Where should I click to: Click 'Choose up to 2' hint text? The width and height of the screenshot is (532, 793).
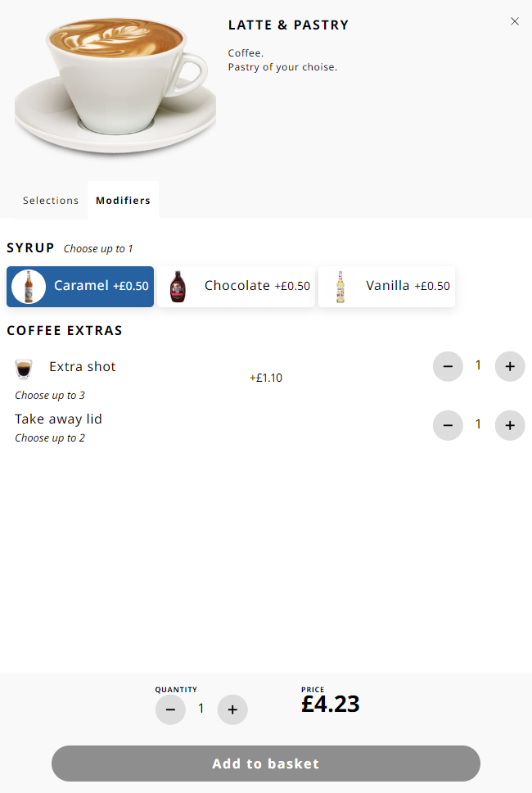coord(49,438)
